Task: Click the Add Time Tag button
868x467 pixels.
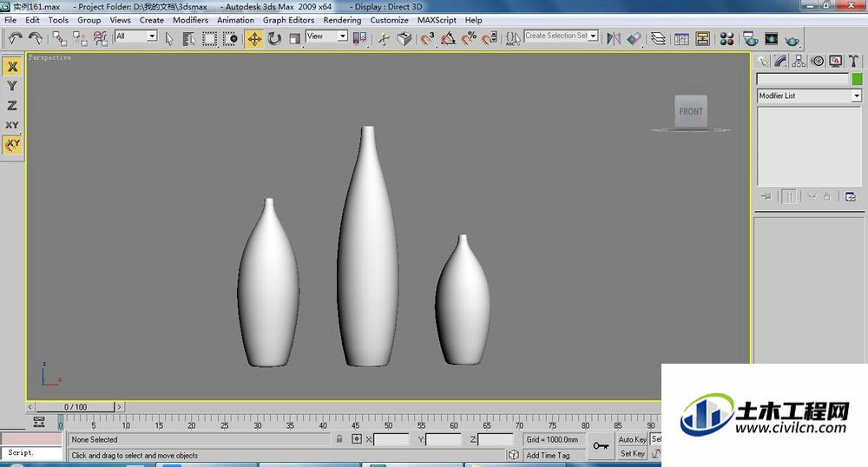Action: 548,456
